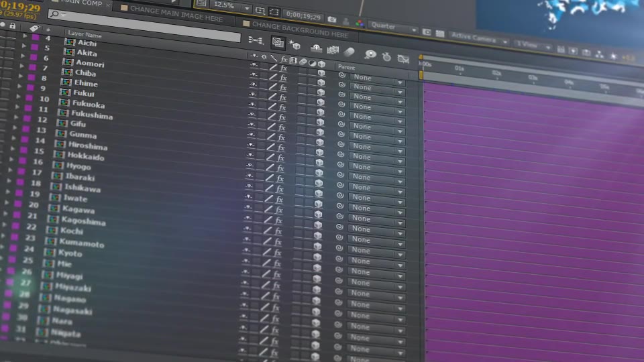Screen dimensions: 644x362
Task: Toggle the effects fx switch for Chiba
Action: pos(283,97)
